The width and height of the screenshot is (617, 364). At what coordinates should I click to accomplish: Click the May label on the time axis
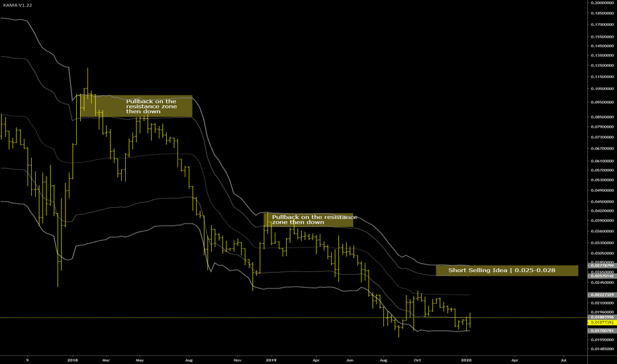click(x=140, y=360)
